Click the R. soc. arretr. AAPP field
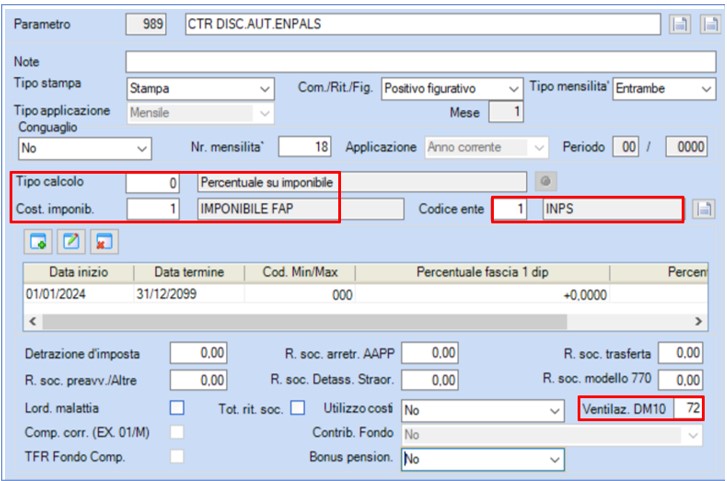The image size is (727, 481). 430,353
